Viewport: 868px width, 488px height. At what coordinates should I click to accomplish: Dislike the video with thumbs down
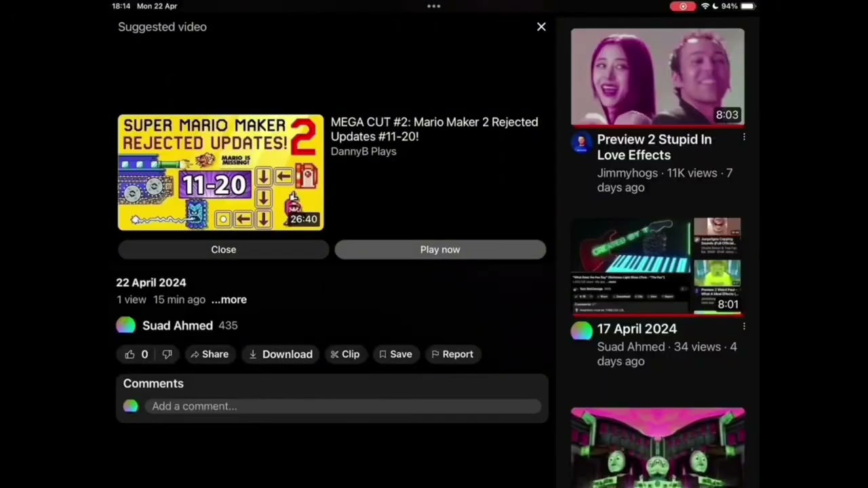point(167,354)
